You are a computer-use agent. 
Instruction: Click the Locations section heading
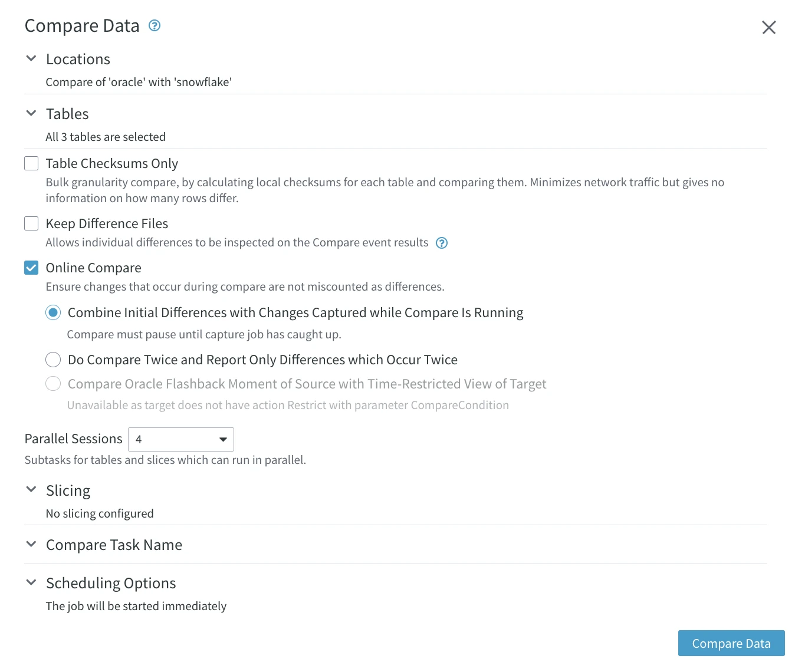click(78, 60)
